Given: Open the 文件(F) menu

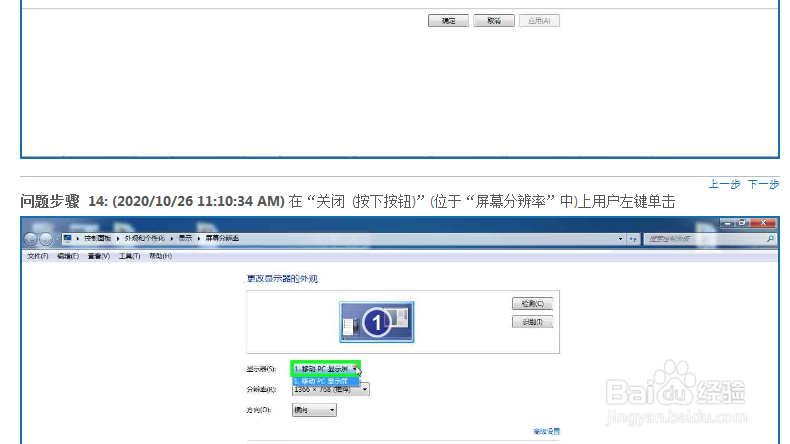Looking at the screenshot, I should [x=38, y=257].
